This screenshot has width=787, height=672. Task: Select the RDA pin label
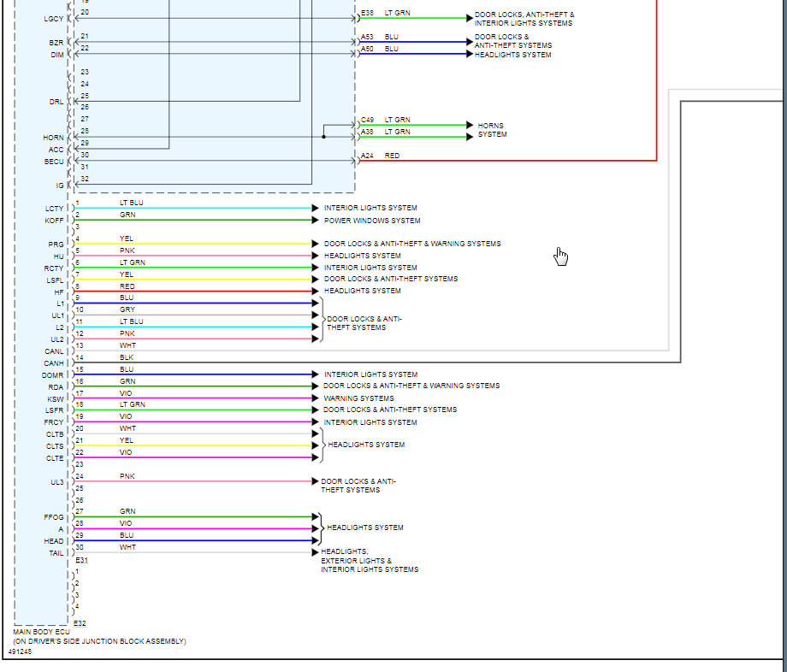click(x=56, y=387)
